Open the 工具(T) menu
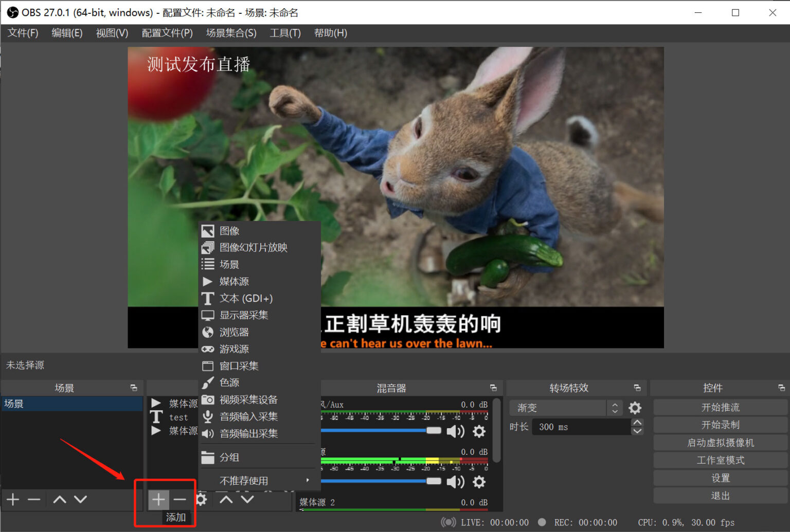Image resolution: width=790 pixels, height=532 pixels. pyautogui.click(x=285, y=33)
